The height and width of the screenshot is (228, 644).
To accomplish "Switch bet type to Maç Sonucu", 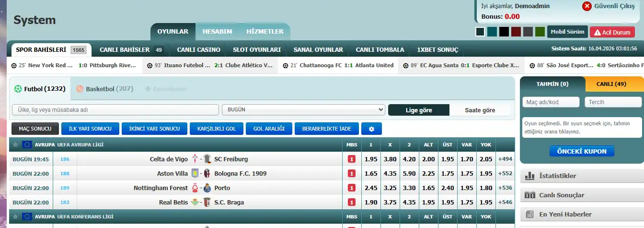I will click(x=35, y=129).
